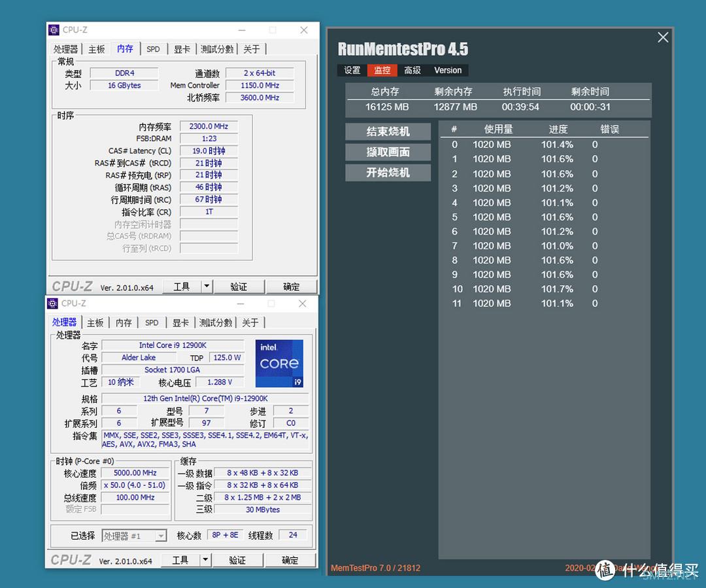This screenshot has width=706, height=588.
Task: Click CPU-Z app icon in top window title
Action: pyautogui.click(x=54, y=29)
